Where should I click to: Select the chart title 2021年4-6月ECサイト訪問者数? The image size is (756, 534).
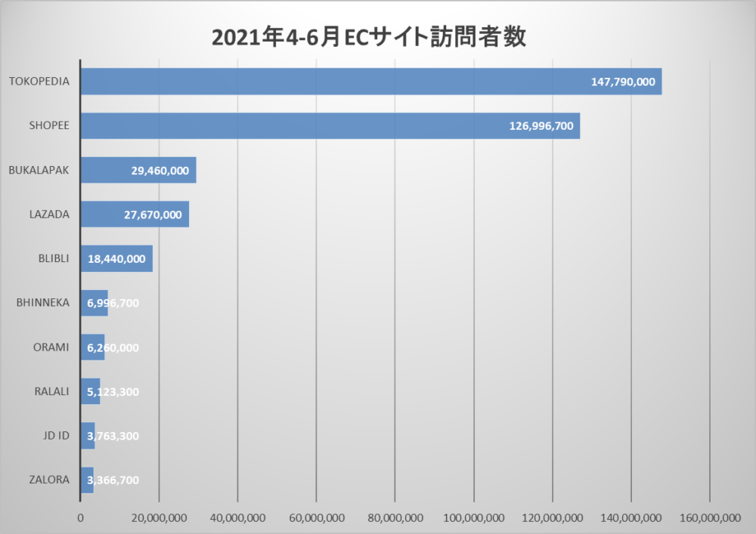click(369, 38)
